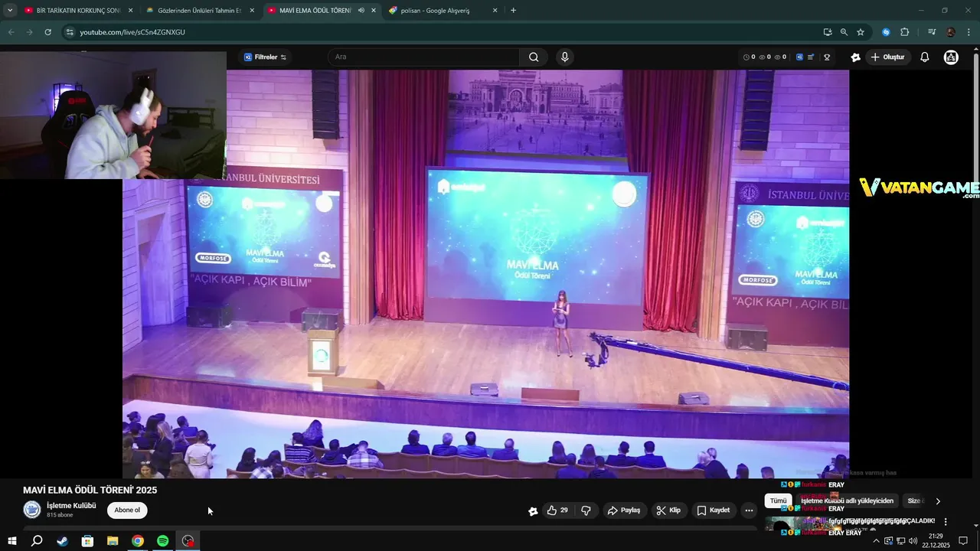
Task: Open File Explorer from the taskbar
Action: click(113, 541)
